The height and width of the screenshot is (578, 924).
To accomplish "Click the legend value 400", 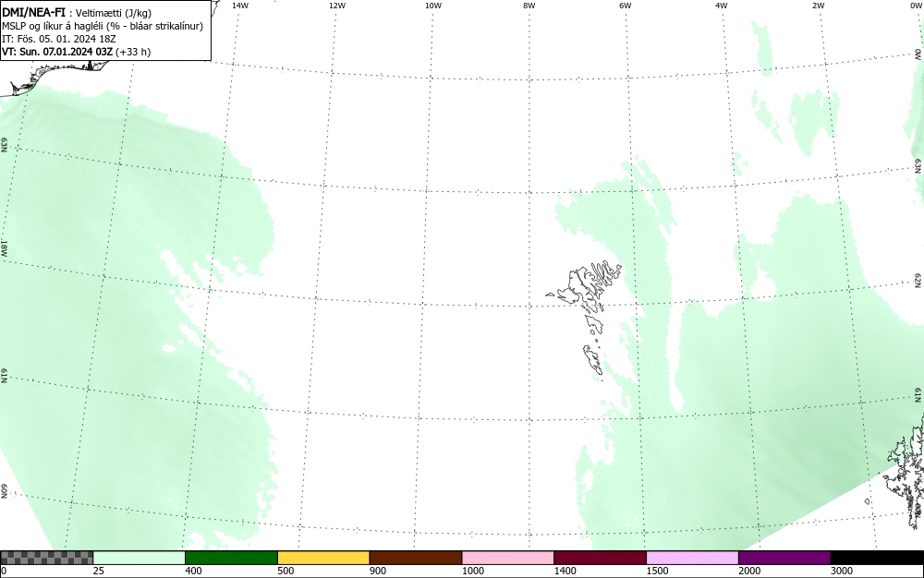I will pos(193,571).
